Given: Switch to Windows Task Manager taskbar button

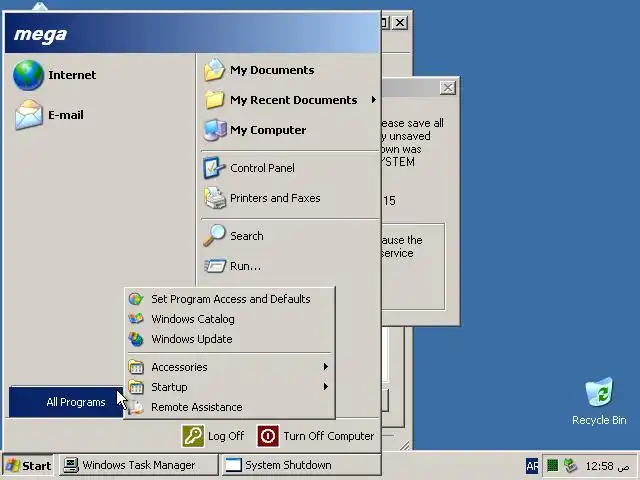Looking at the screenshot, I should coord(139,465).
